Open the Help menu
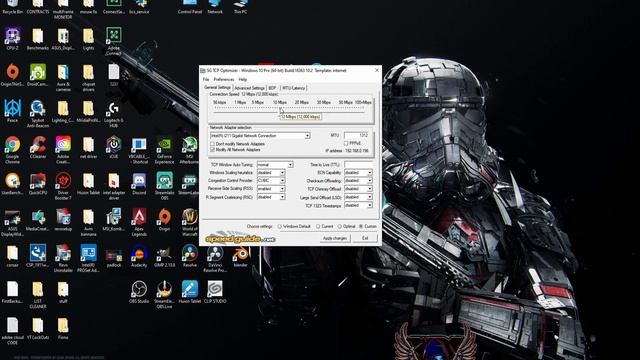Image resolution: width=640 pixels, height=360 pixels. [242, 79]
